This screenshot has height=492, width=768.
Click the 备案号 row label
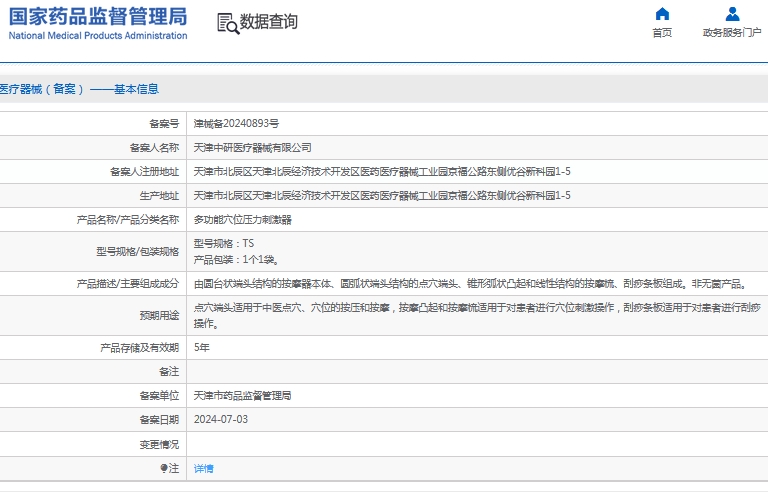[164, 123]
